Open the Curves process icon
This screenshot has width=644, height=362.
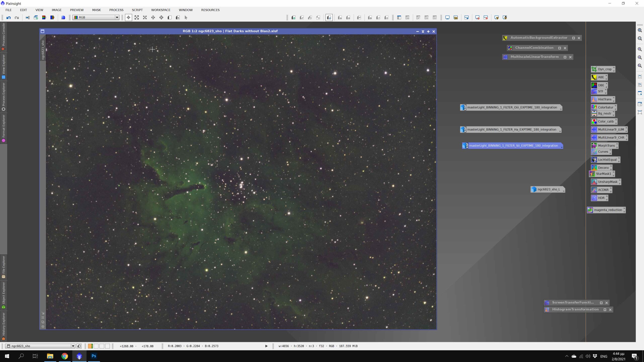[601, 152]
